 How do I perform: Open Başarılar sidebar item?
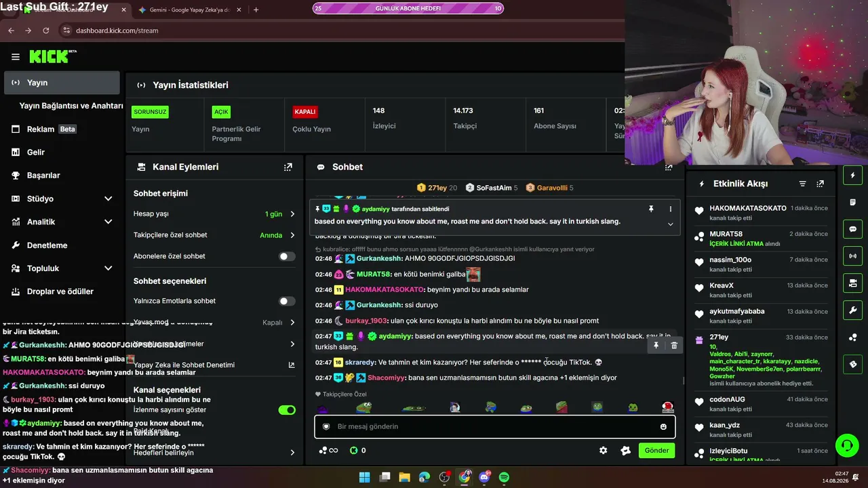pyautogui.click(x=62, y=176)
